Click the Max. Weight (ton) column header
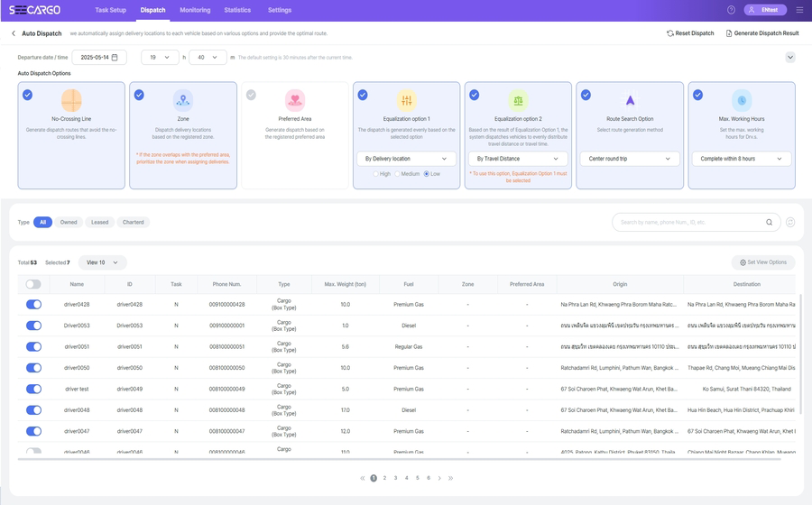The width and height of the screenshot is (812, 505). coord(346,284)
